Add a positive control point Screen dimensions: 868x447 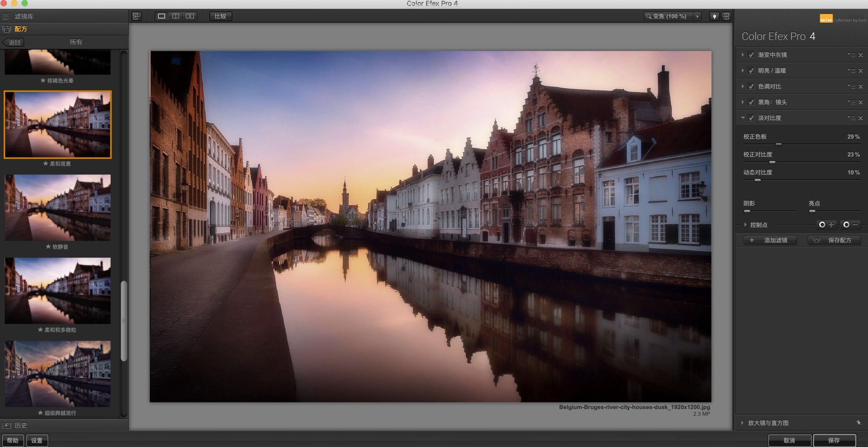(x=826, y=224)
